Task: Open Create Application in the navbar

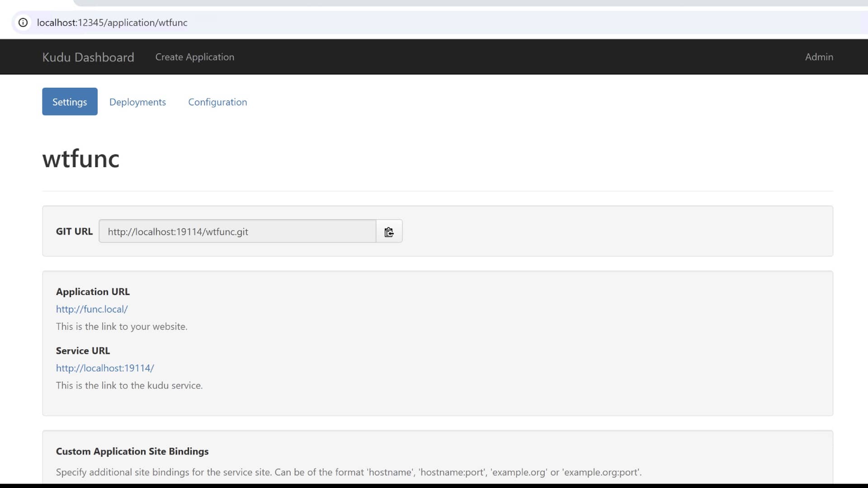Action: point(195,57)
